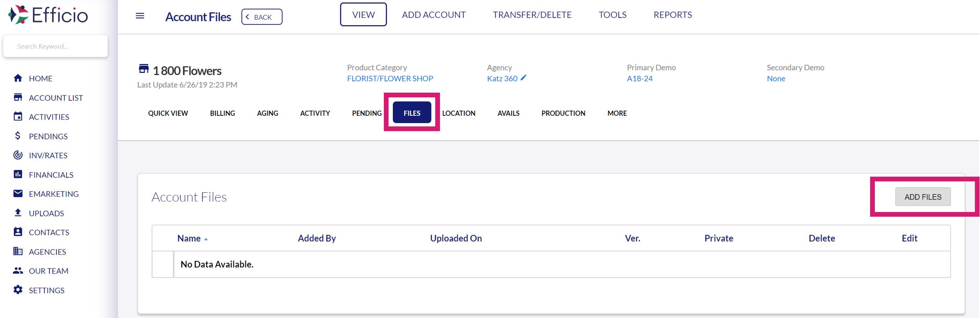Click the A18-24 primary demo link
Image resolution: width=980 pixels, height=318 pixels.
point(640,79)
